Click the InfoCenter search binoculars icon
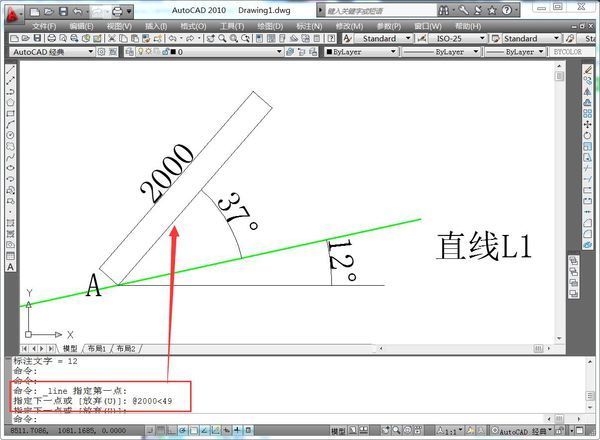The height and width of the screenshot is (440, 600). [x=444, y=10]
